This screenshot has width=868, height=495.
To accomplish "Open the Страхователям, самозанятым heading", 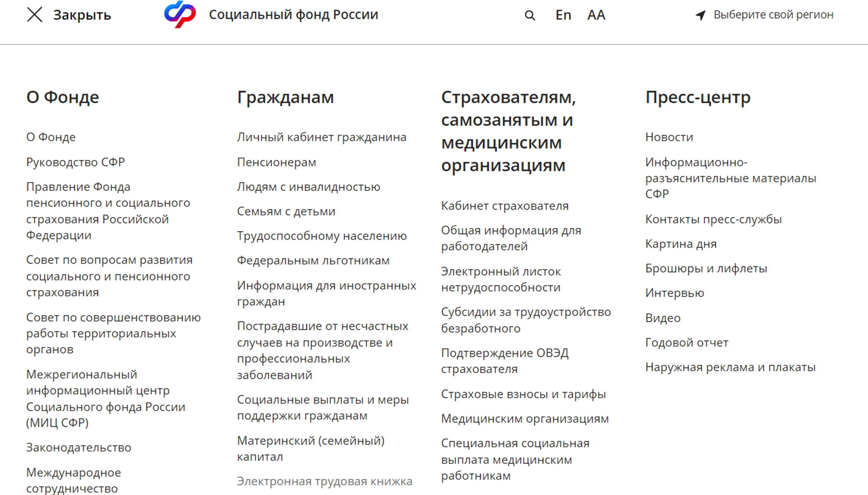I will 508,131.
